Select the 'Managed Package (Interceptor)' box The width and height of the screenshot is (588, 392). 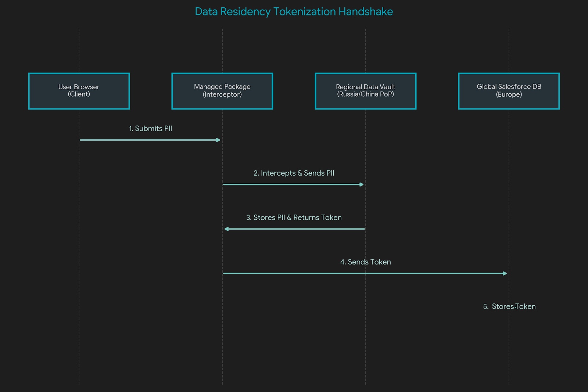222,91
